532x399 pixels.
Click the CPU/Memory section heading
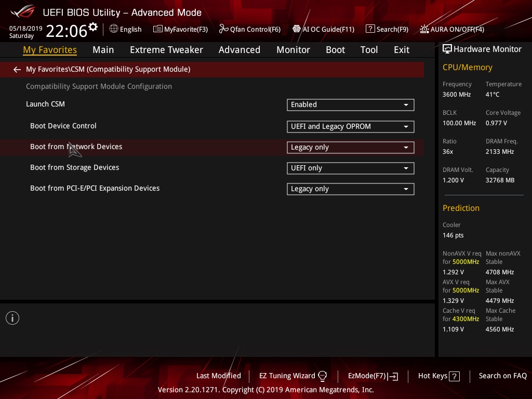467,68
